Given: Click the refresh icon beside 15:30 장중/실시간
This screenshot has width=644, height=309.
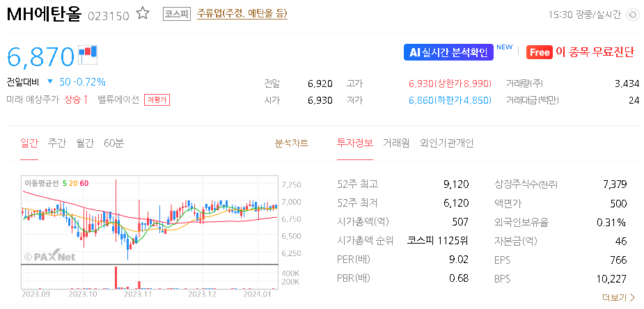Looking at the screenshot, I should [x=631, y=15].
